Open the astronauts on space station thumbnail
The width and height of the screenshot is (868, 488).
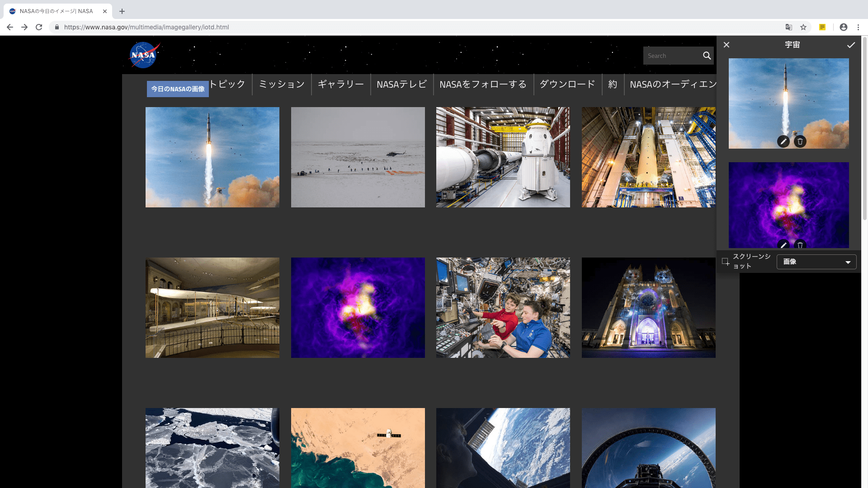click(x=503, y=308)
